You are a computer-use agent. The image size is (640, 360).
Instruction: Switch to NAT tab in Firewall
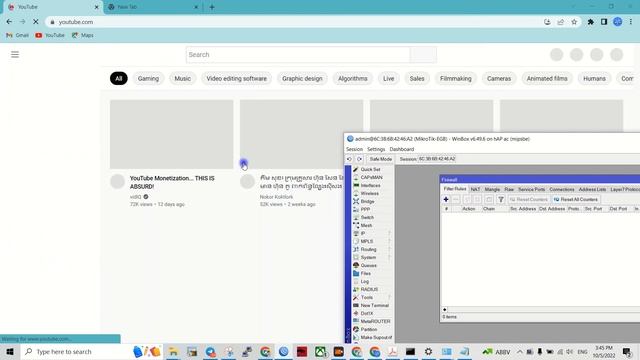pos(475,189)
